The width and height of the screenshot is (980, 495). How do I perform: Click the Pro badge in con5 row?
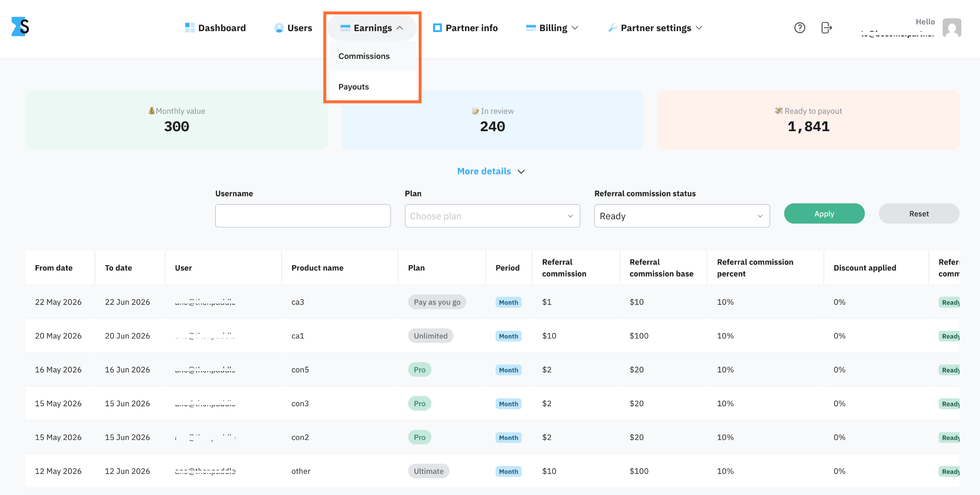420,370
